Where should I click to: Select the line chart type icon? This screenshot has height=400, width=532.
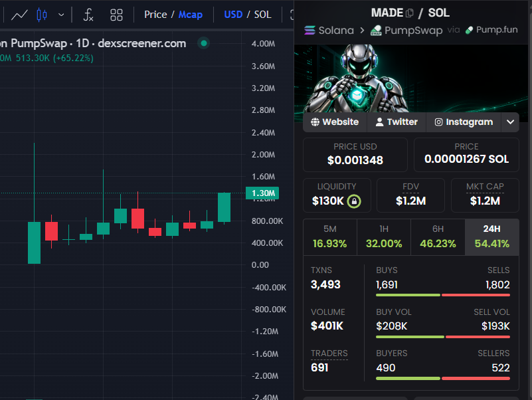coord(19,15)
